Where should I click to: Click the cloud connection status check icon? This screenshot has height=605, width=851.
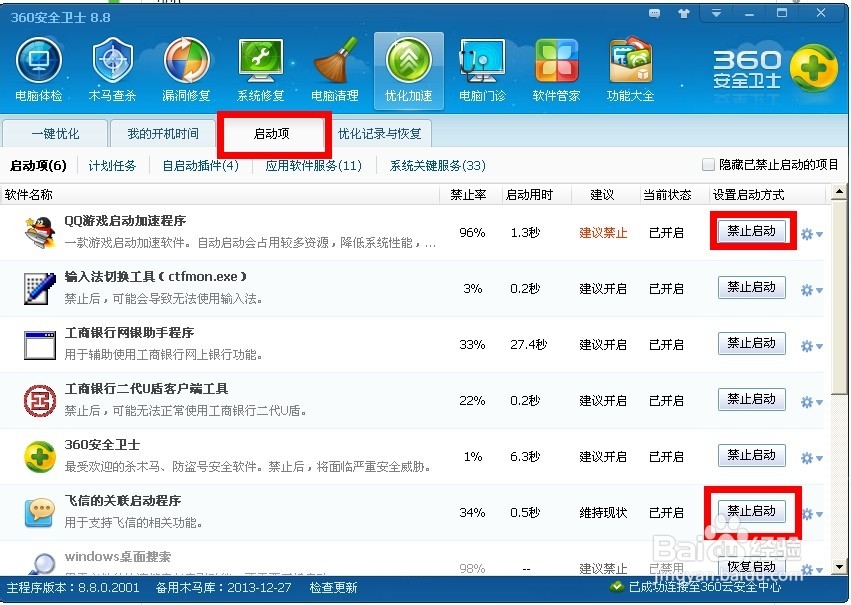pos(617,587)
